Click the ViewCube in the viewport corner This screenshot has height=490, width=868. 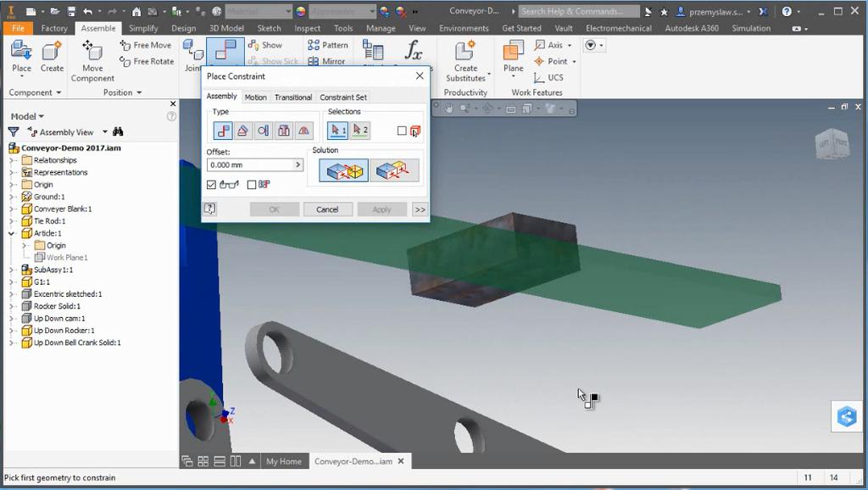(x=832, y=145)
